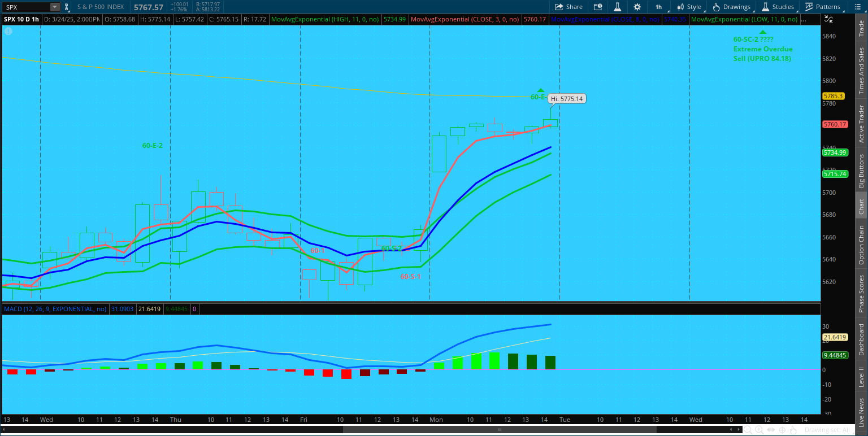Click the info alert circle on chart

(x=8, y=31)
